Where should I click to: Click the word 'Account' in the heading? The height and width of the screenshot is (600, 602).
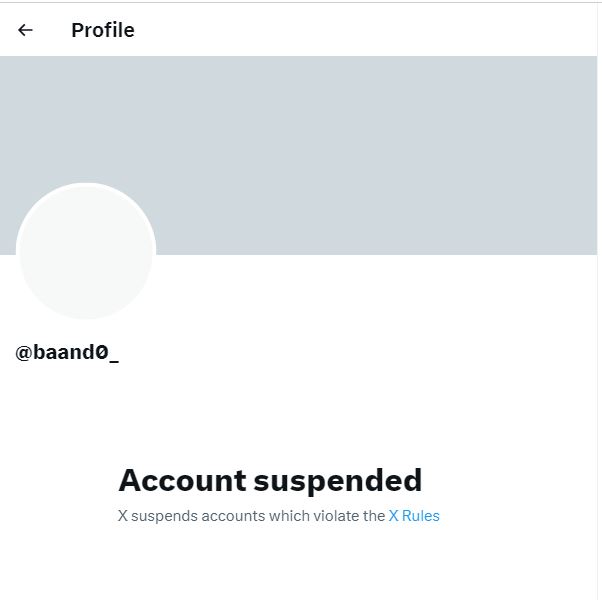182,480
